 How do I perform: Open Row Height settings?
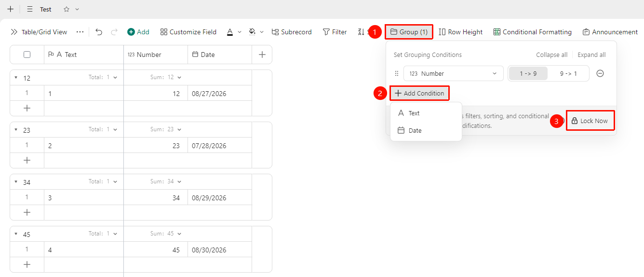click(x=461, y=32)
